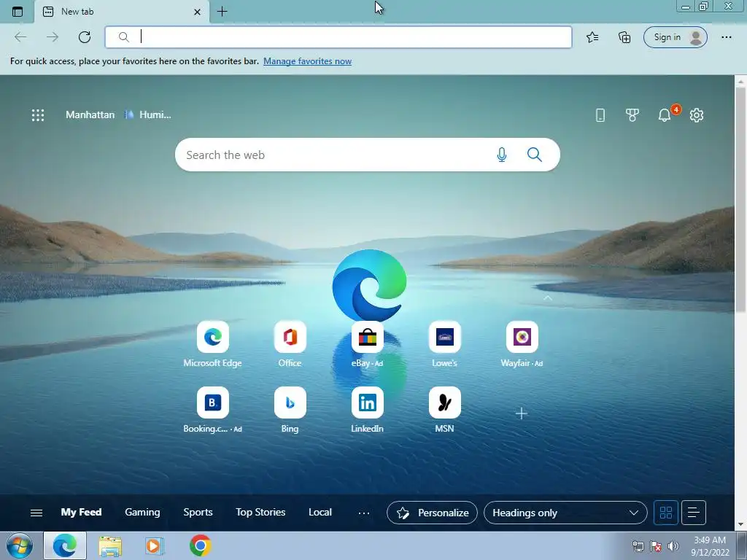
Task: Click the Sign in button
Action: coord(675,37)
